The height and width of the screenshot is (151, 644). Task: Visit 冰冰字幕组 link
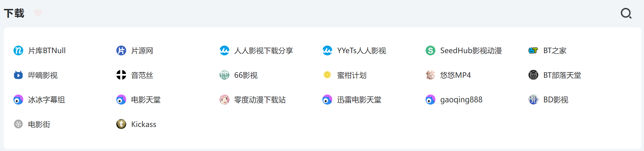click(47, 100)
